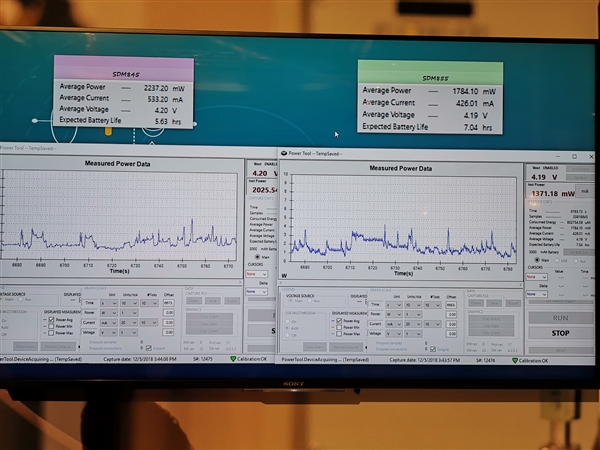Viewport: 600px width, 450px height.
Task: Enable Power Avg checkbox in right window
Action: (x=339, y=321)
